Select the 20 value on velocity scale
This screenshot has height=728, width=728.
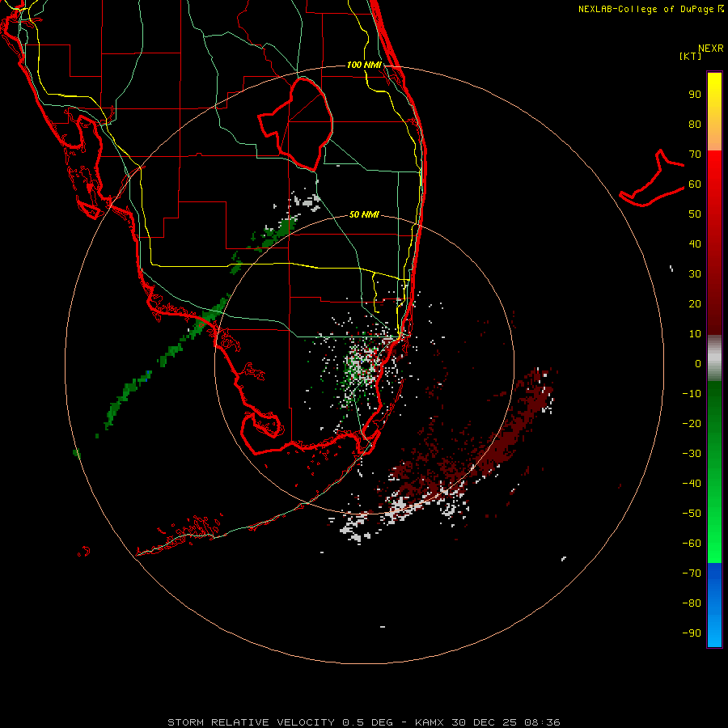(695, 304)
